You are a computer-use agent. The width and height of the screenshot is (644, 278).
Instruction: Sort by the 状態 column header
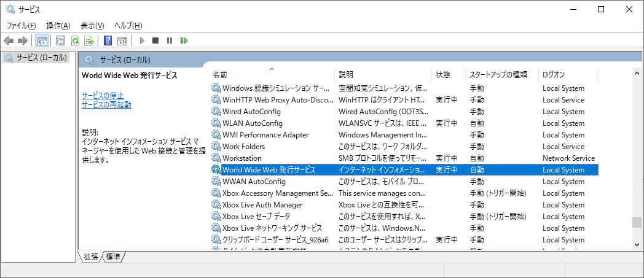449,75
